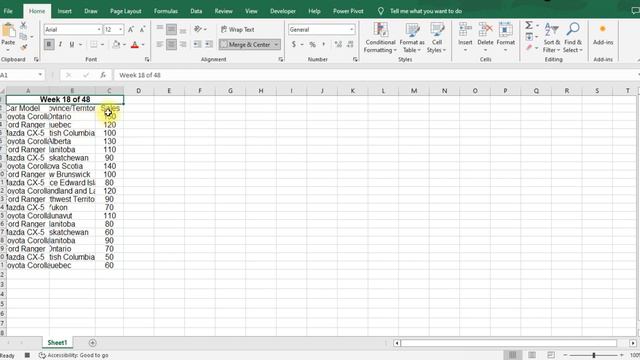Open Find & Select menu
The height and width of the screenshot is (360, 640).
click(x=573, y=38)
